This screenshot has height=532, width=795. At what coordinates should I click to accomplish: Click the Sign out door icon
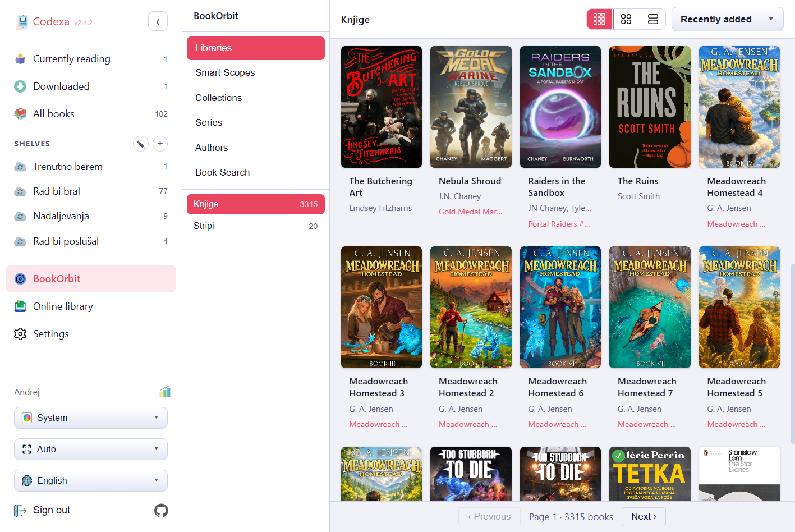[x=20, y=511]
